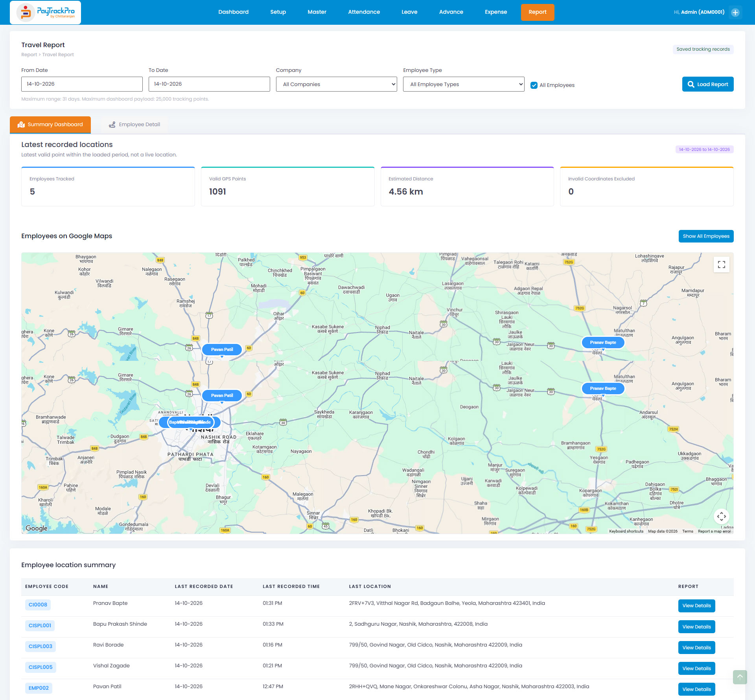This screenshot has width=755, height=700.
Task: Open the Report menu
Action: click(538, 12)
